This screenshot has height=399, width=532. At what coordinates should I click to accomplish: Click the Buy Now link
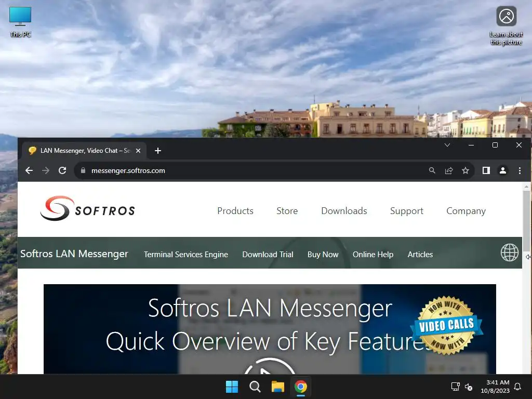click(x=323, y=254)
